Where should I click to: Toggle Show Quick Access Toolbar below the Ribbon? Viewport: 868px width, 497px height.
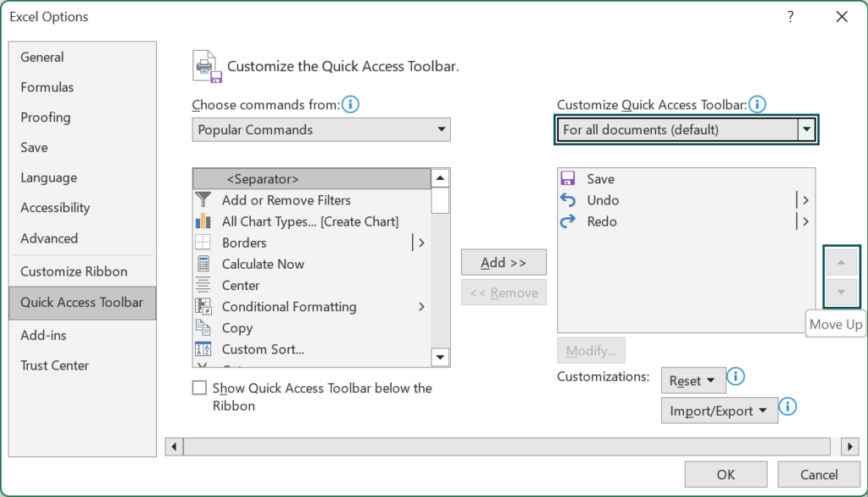pos(199,388)
